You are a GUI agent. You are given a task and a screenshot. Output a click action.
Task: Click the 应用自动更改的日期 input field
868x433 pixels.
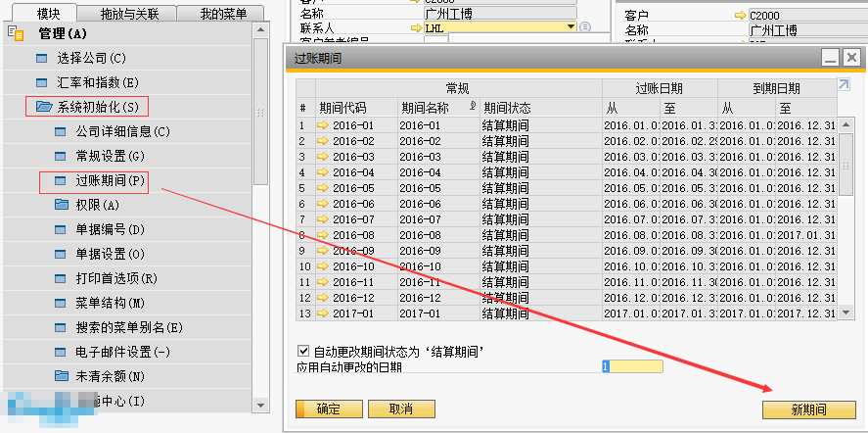click(632, 366)
